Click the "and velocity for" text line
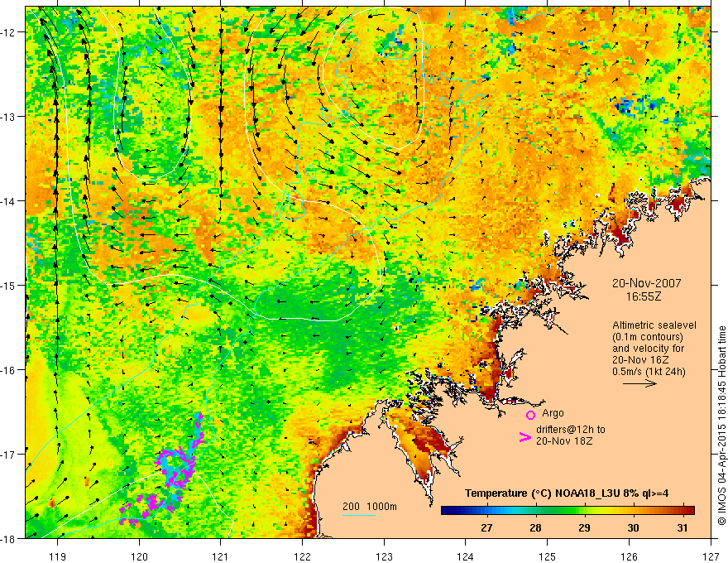This screenshot has height=563, width=728. point(648,349)
